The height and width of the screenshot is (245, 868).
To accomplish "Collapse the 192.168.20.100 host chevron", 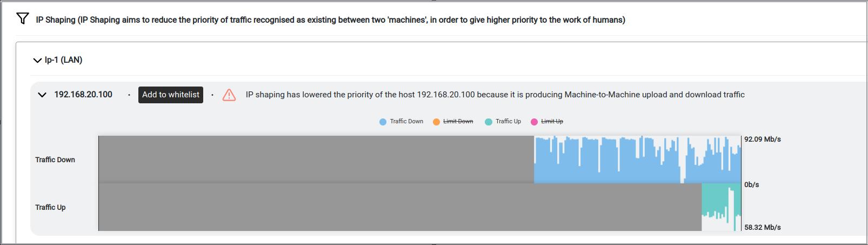I will 42,95.
